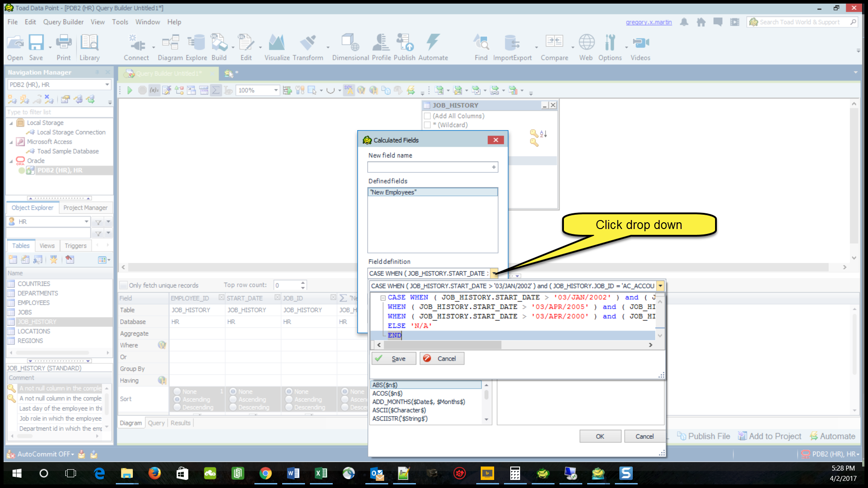Viewport: 868px width, 488px height.
Task: Open the Library toolbar icon
Action: 89,47
